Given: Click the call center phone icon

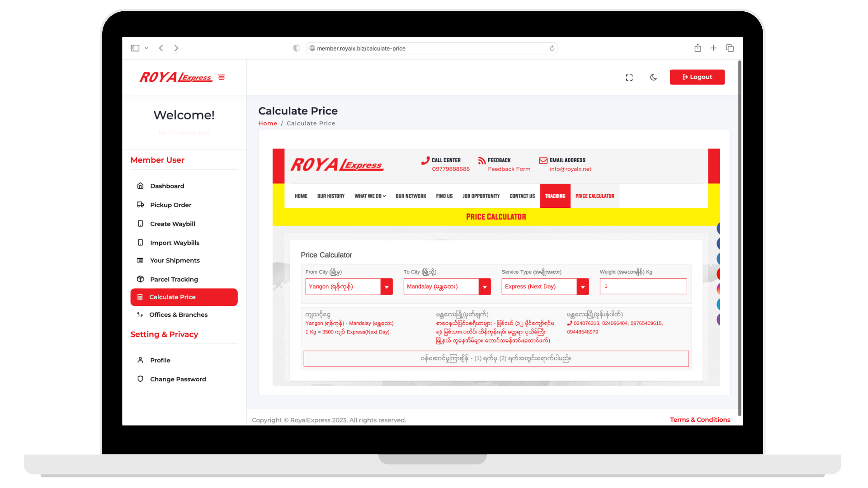Looking at the screenshot, I should pos(425,160).
